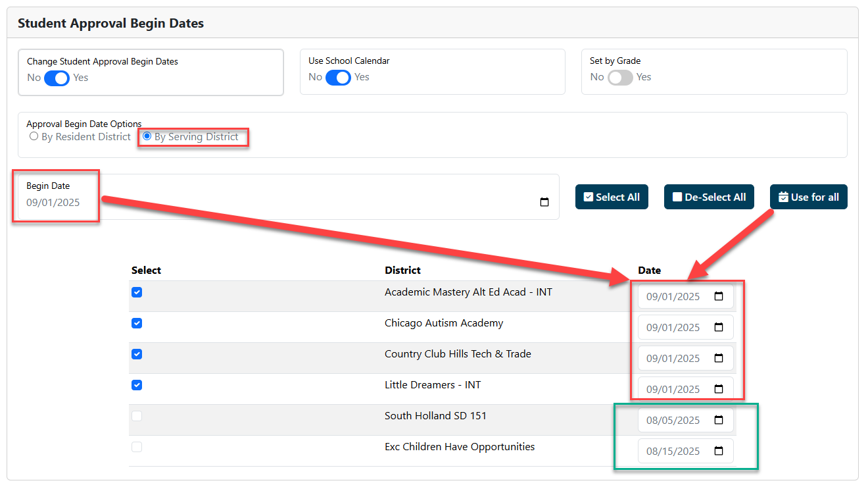Screen dimensions: 868x491
Task: Enable Set by Grade switch
Action: (x=619, y=78)
